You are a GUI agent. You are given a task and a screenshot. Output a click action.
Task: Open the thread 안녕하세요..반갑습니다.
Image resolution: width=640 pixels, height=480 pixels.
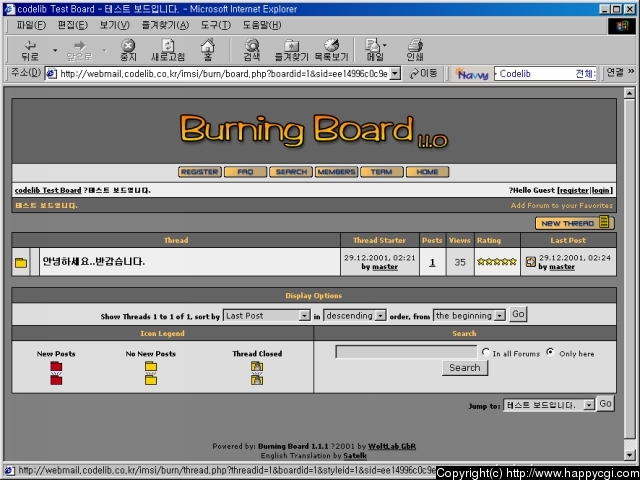pos(94,262)
